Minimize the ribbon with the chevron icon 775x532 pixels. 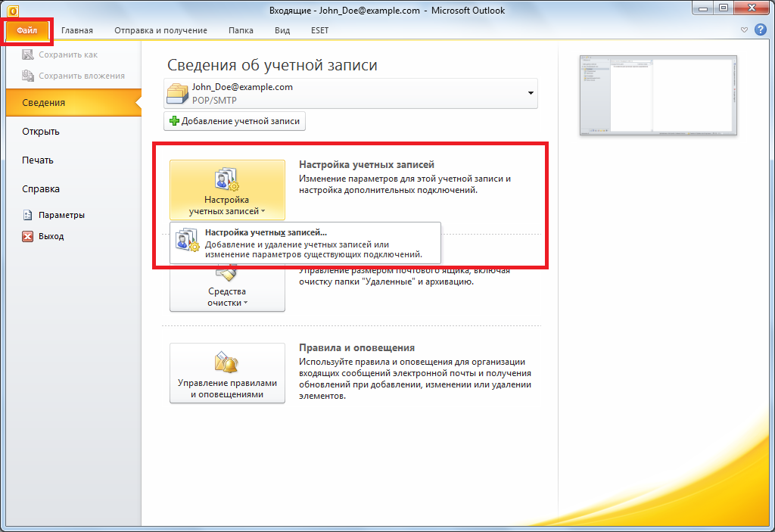(x=744, y=30)
